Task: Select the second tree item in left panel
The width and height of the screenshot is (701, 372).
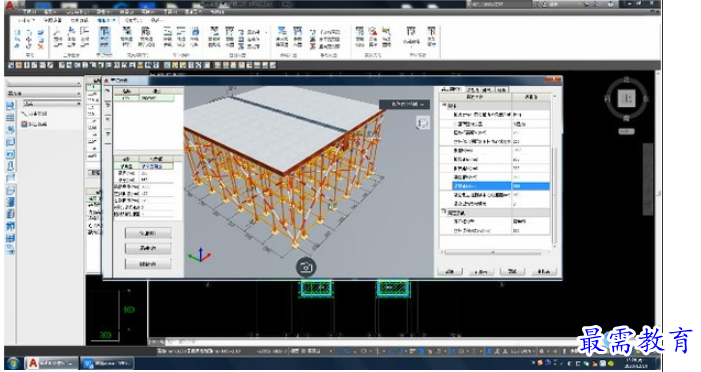Action: coord(35,124)
